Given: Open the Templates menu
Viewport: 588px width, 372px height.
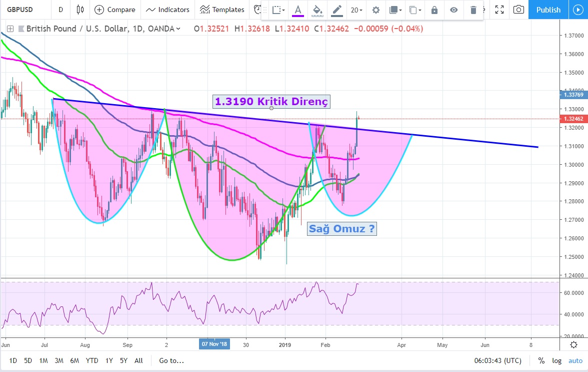Looking at the screenshot, I should [222, 10].
